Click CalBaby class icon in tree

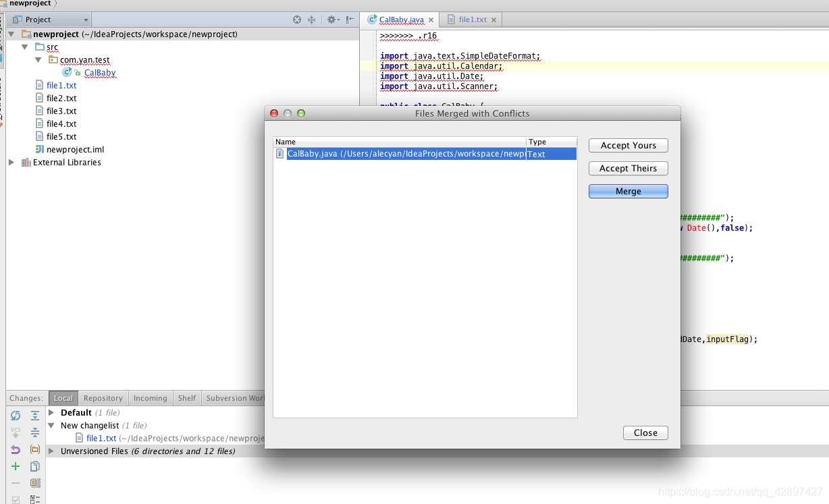[67, 73]
